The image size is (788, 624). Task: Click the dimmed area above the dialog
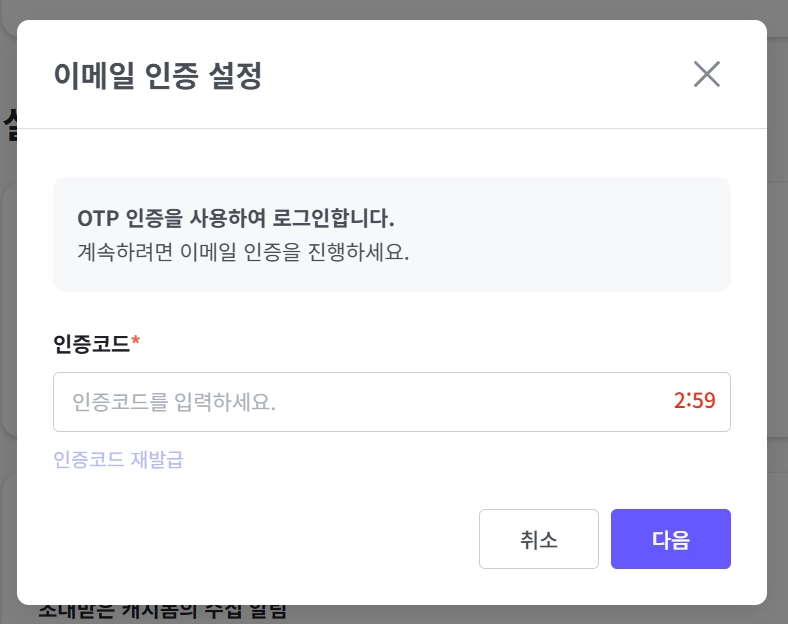coord(400,9)
